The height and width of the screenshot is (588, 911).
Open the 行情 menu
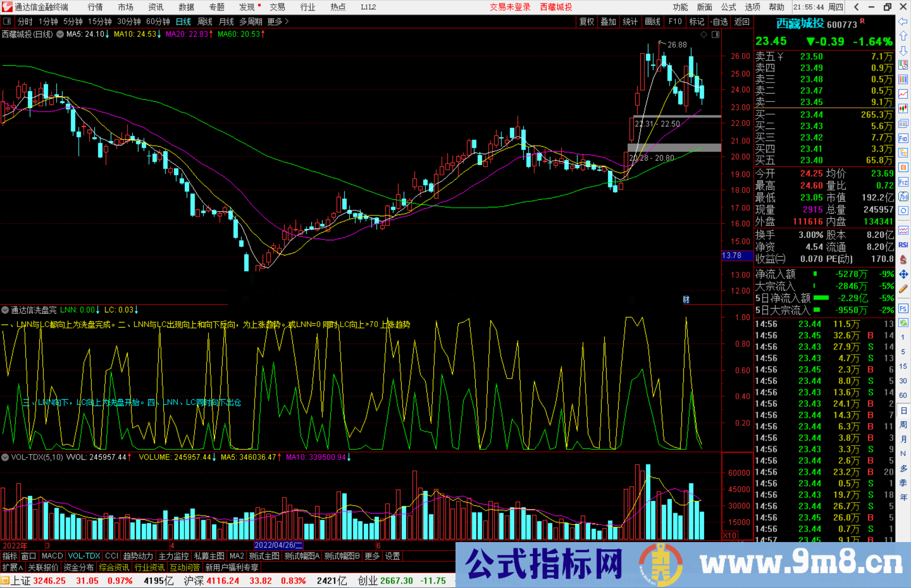point(95,7)
